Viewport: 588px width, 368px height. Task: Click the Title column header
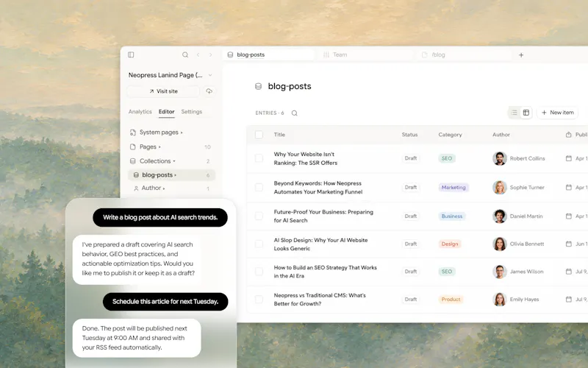click(x=279, y=135)
